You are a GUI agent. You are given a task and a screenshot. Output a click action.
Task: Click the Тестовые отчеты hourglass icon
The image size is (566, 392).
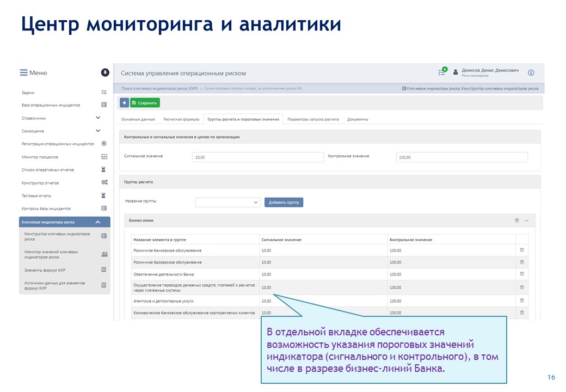click(103, 195)
